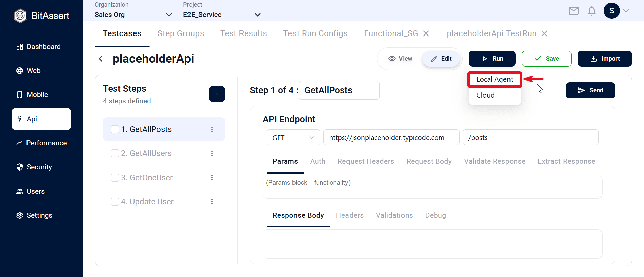The height and width of the screenshot is (277, 644).
Task: Open Settings from the sidebar
Action: pos(34,215)
